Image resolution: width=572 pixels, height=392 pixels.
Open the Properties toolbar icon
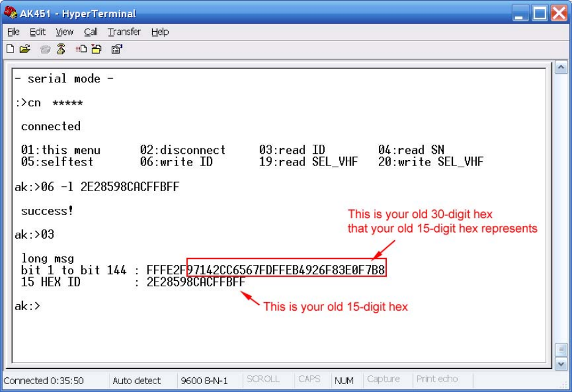point(116,49)
